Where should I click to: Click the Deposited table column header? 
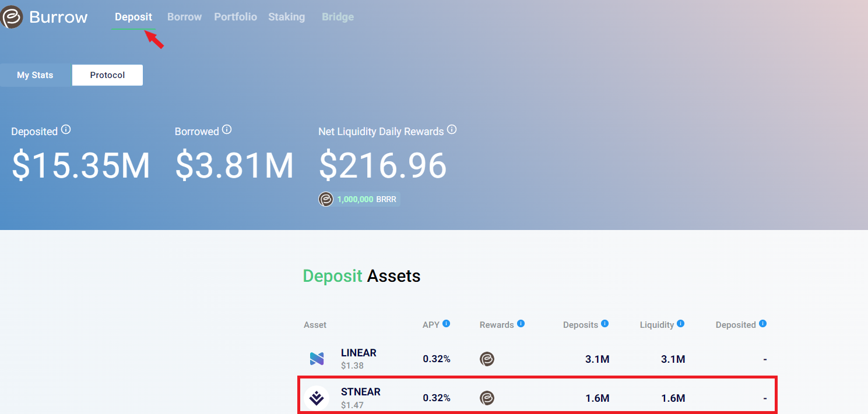point(736,325)
